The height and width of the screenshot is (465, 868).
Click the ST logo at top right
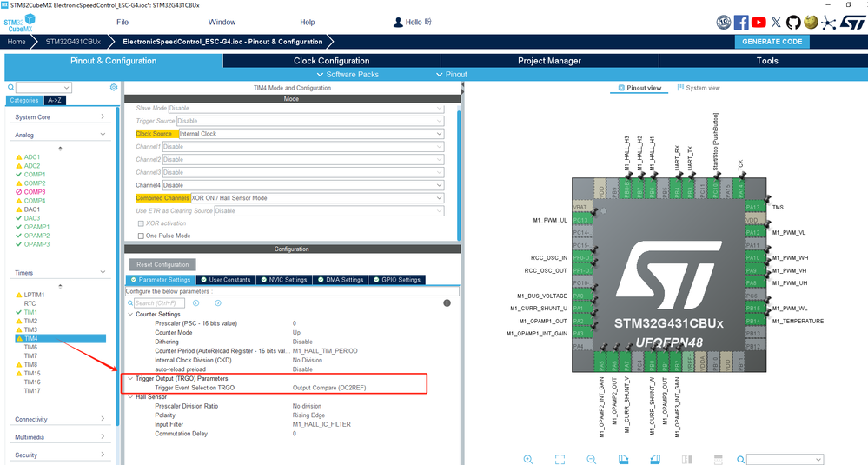pyautogui.click(x=852, y=22)
